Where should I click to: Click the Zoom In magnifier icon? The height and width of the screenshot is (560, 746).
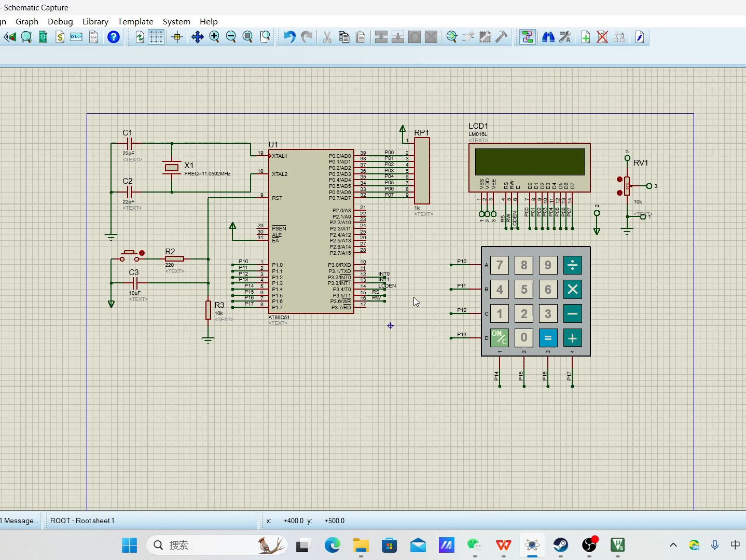(x=214, y=37)
